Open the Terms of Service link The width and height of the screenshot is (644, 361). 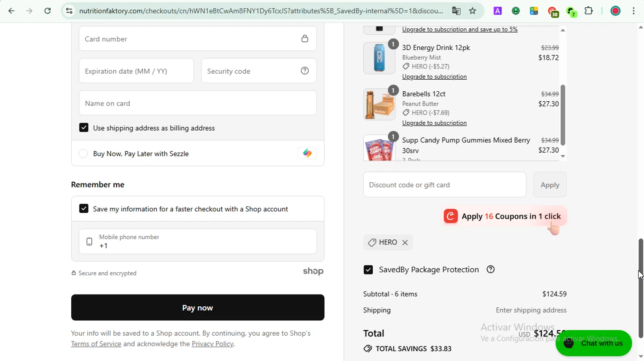tap(96, 344)
